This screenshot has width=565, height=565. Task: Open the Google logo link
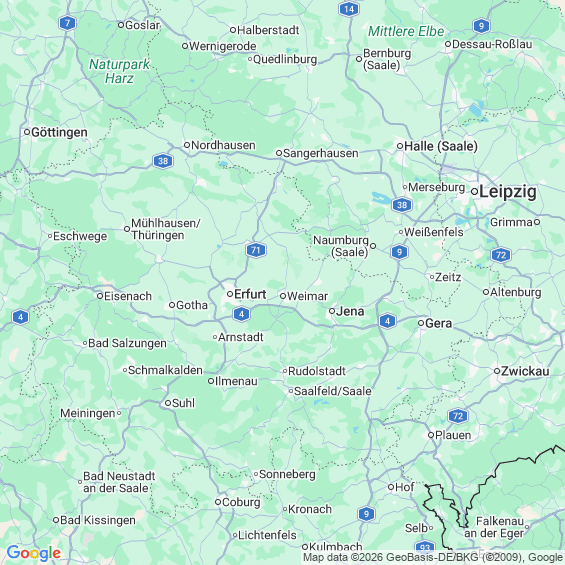(x=34, y=553)
